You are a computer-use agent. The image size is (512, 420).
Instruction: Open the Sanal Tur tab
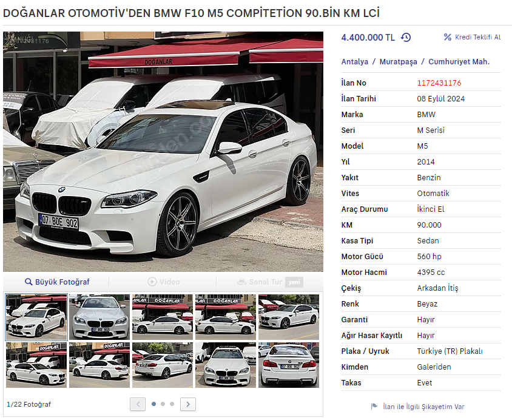tap(270, 282)
